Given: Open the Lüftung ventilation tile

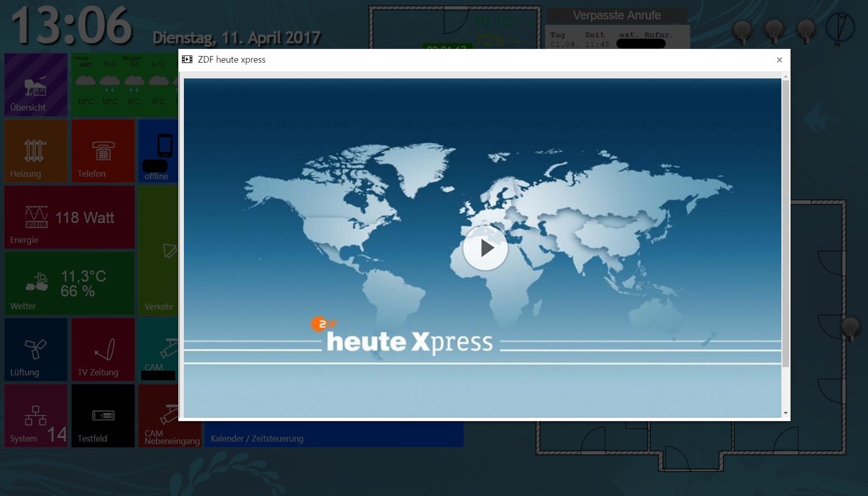Looking at the screenshot, I should 36,349.
